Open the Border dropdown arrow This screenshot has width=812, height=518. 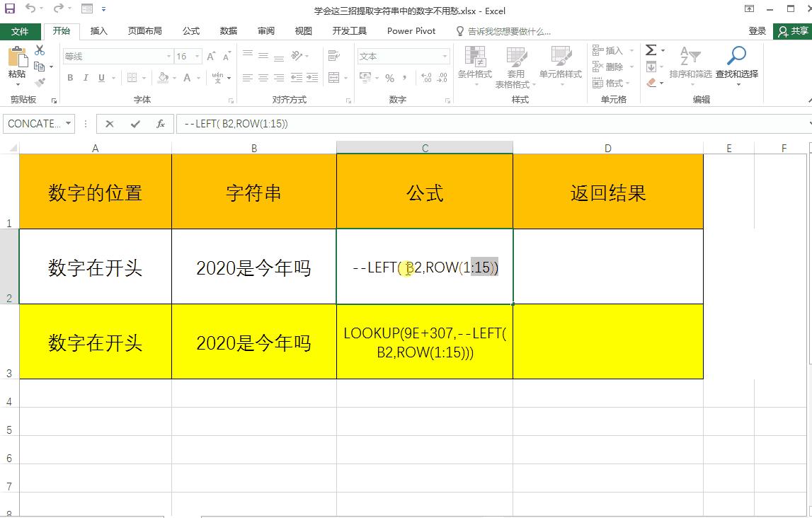144,78
